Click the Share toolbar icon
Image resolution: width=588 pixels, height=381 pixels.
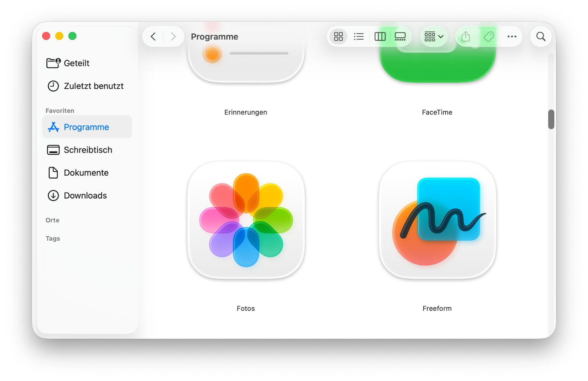coord(465,37)
